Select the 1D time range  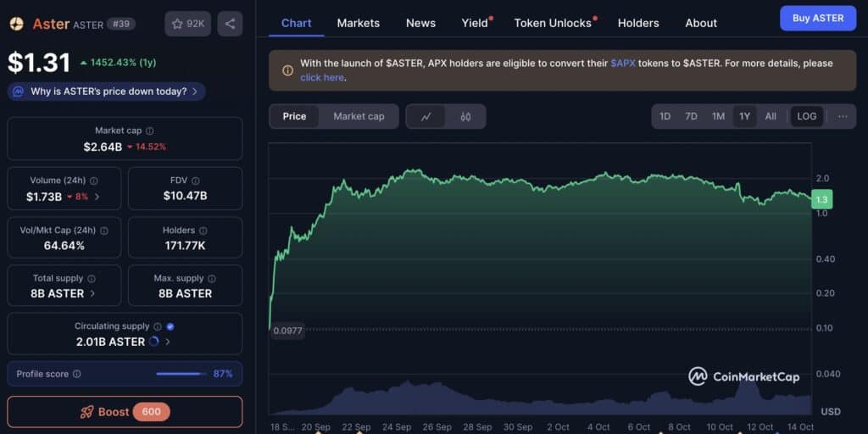665,116
